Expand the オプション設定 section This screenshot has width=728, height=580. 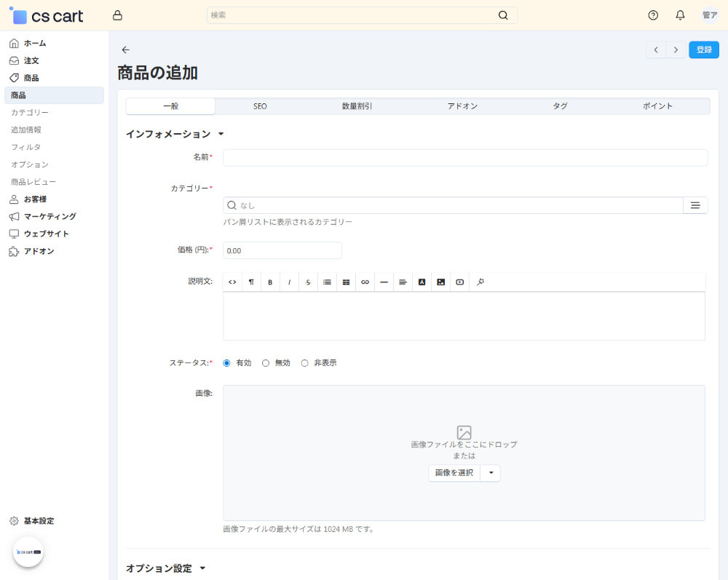[202, 568]
